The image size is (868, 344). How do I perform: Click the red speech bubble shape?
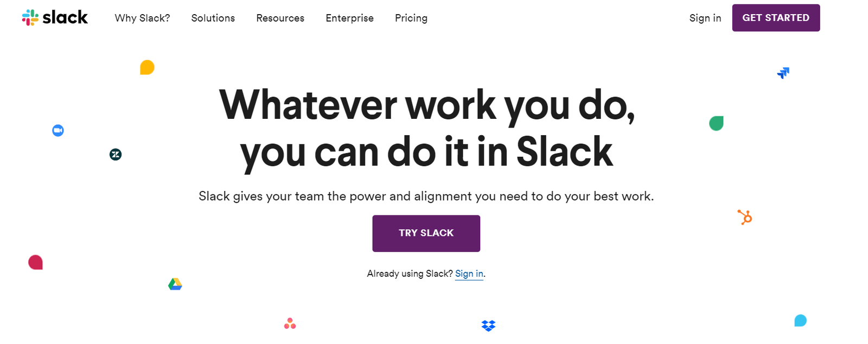click(36, 263)
